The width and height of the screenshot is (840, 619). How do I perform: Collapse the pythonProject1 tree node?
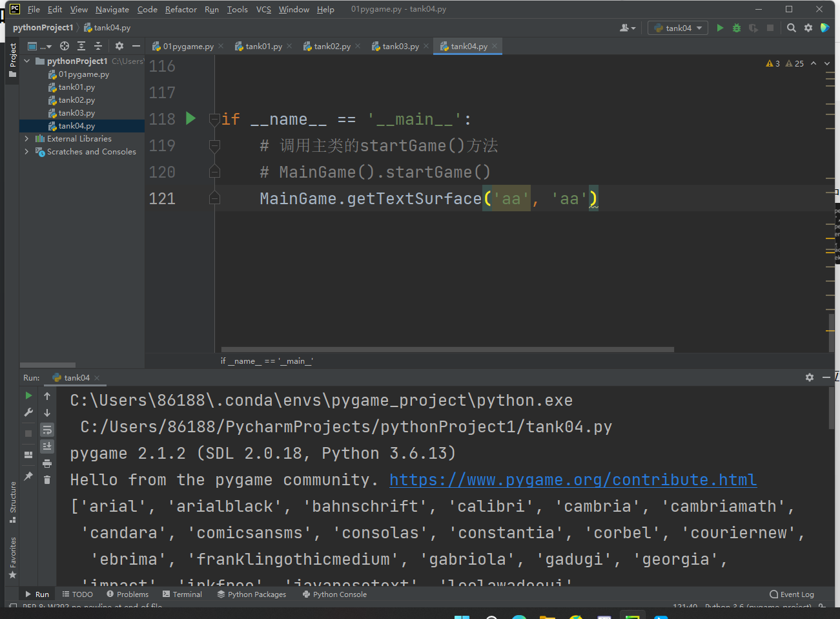(x=27, y=61)
